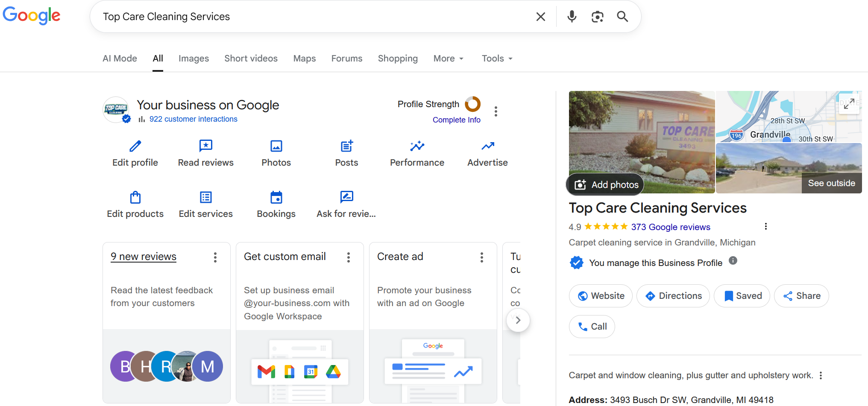Switch to Shopping tab
This screenshot has height=406, width=868.
[x=398, y=58]
